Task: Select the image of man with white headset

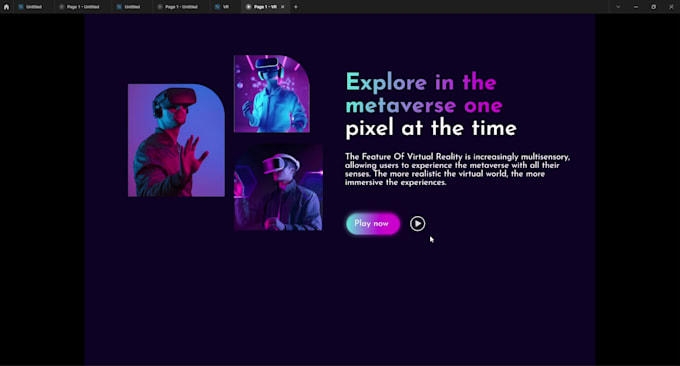Action: (278, 187)
